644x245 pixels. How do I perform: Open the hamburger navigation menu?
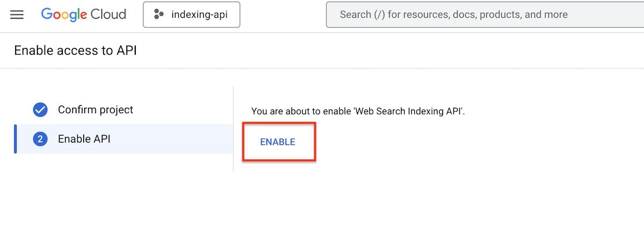tap(17, 14)
